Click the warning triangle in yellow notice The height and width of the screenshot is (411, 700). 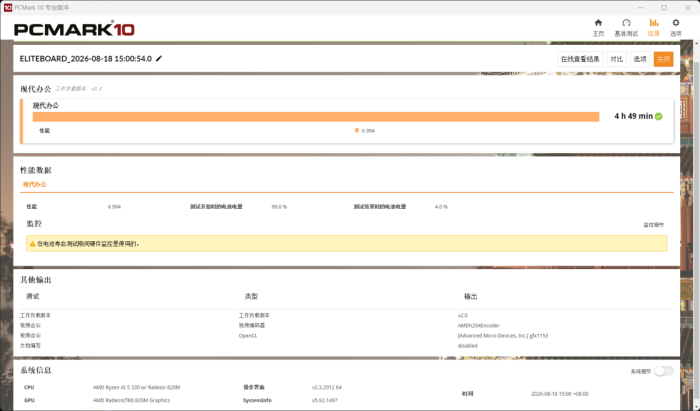tap(33, 244)
